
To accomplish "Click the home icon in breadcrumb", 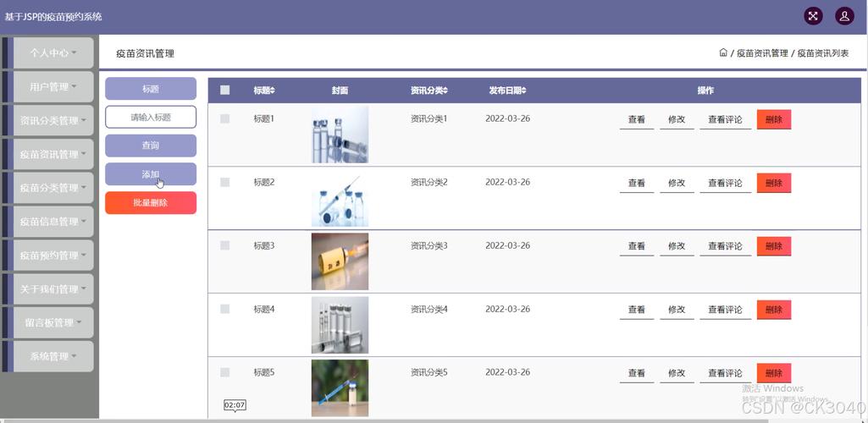I will tap(723, 53).
